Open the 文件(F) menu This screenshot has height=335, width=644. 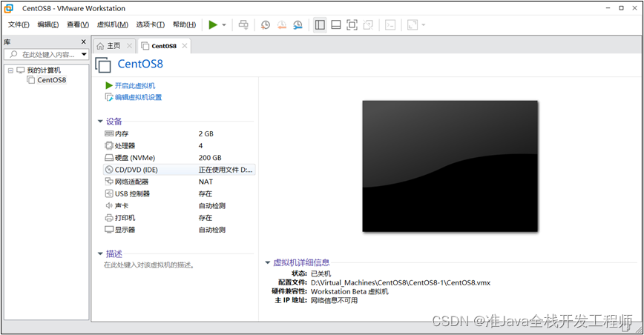coord(19,24)
